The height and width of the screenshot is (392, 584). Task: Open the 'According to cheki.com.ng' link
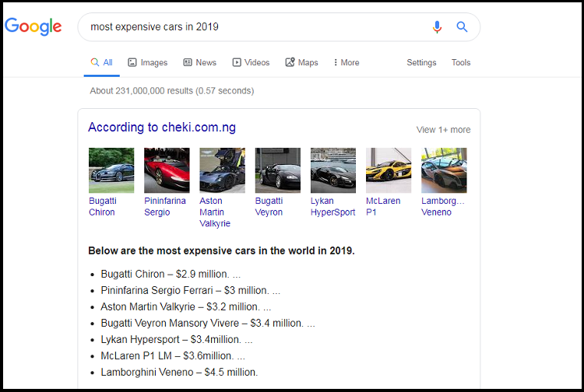[x=162, y=128]
